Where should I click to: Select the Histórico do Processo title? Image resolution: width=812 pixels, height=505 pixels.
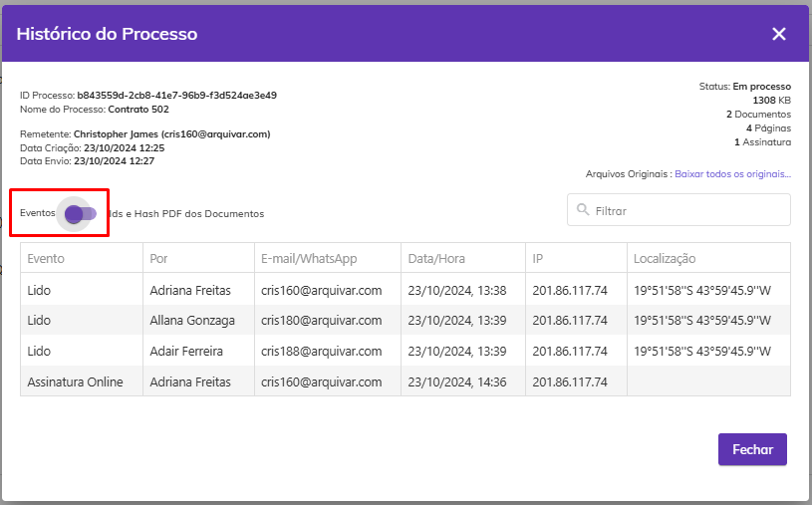(107, 34)
